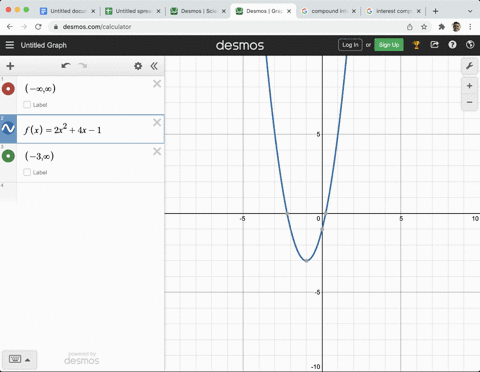
Task: Open the help question mark icon
Action: point(452,45)
